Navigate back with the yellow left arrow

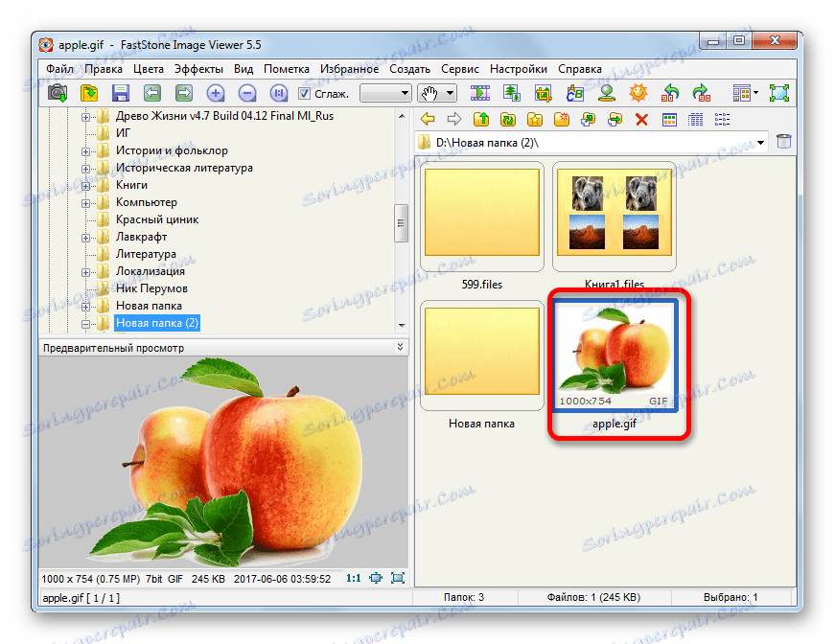click(x=428, y=119)
